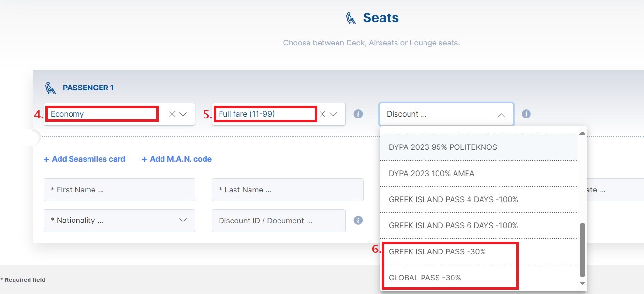This screenshot has height=294, width=644.
Task: Collapse the Discount dropdown
Action: click(501, 115)
